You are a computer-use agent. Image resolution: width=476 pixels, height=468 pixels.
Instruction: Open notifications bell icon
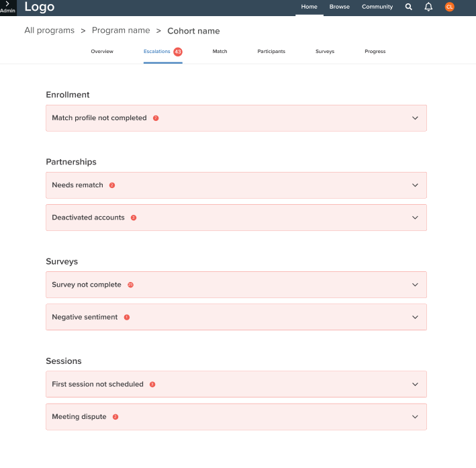pyautogui.click(x=428, y=7)
